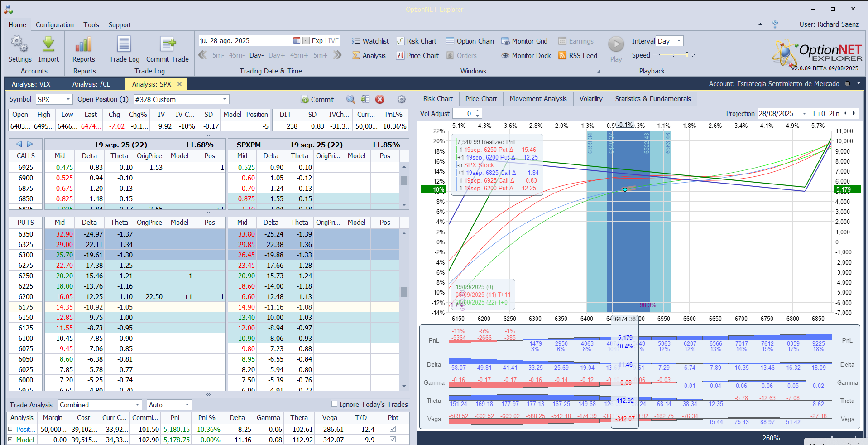Expand the Position analysis row
The height and width of the screenshot is (445, 868).
(x=10, y=429)
